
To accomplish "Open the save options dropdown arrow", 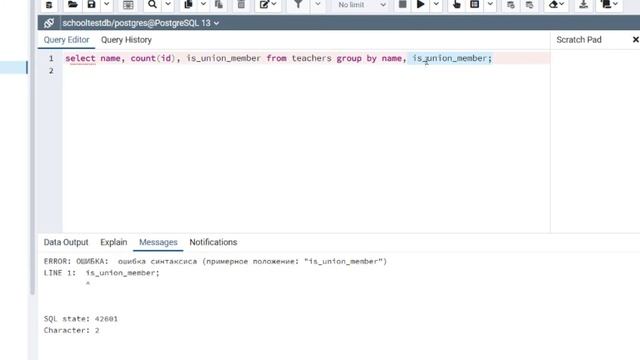I will click(106, 4).
